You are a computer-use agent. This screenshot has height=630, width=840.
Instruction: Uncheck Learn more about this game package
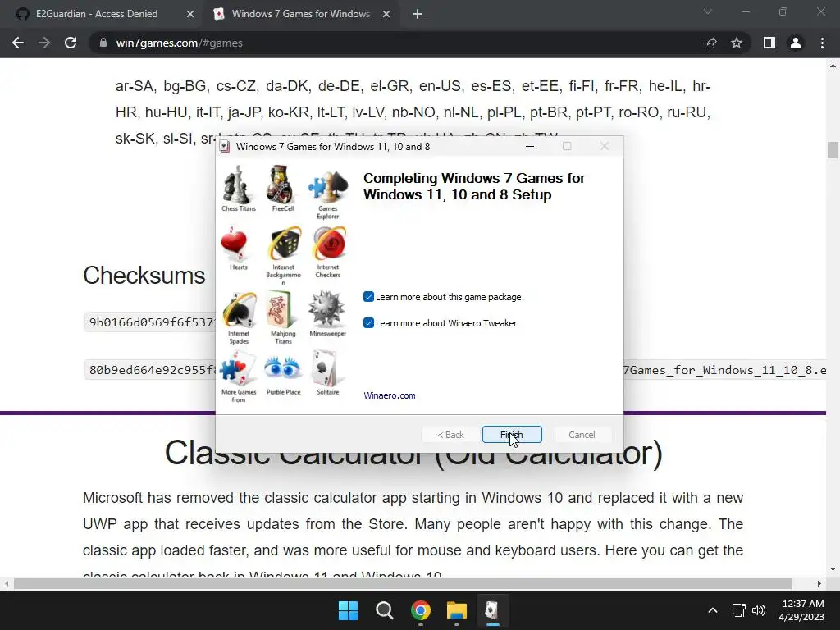(x=368, y=297)
